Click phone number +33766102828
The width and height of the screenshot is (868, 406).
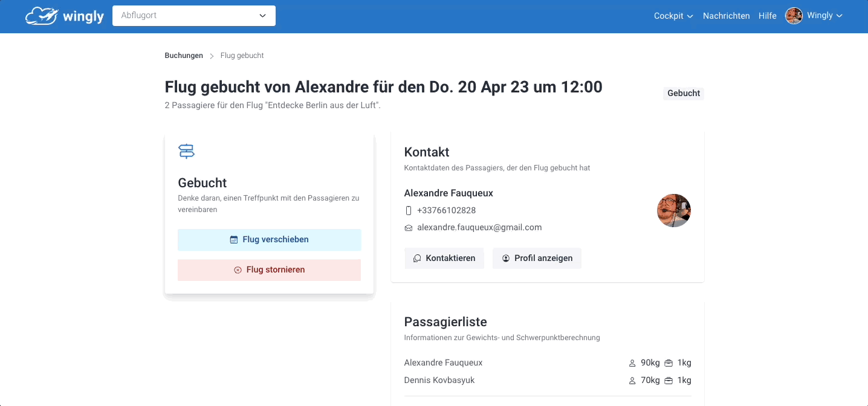pyautogui.click(x=446, y=211)
